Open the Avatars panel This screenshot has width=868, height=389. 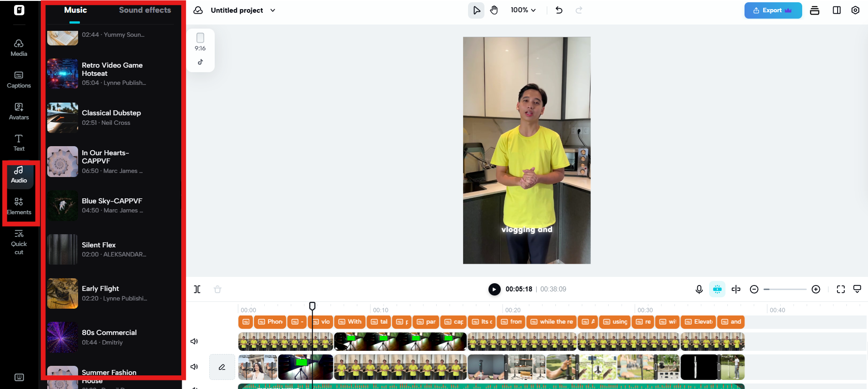coord(19,112)
